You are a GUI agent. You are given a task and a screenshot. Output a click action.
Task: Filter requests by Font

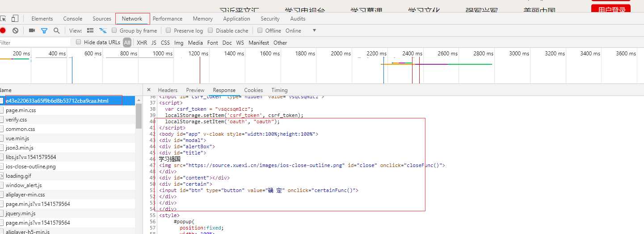(x=213, y=42)
